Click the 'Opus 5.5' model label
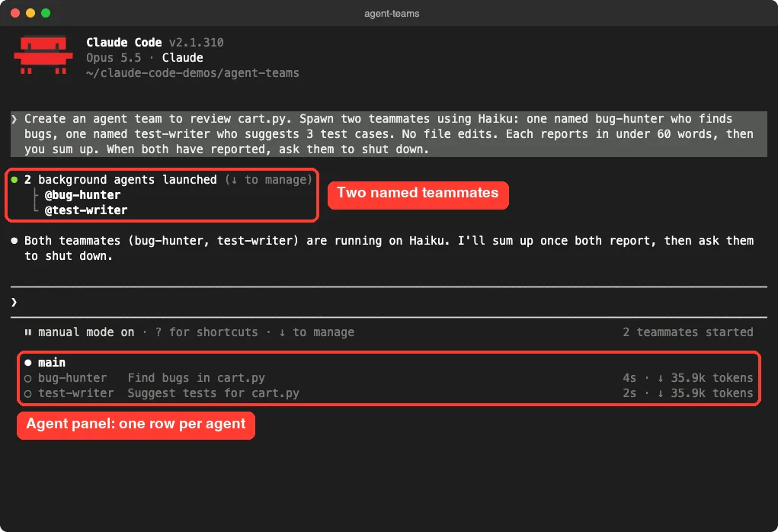This screenshot has height=532, width=778. [x=114, y=58]
